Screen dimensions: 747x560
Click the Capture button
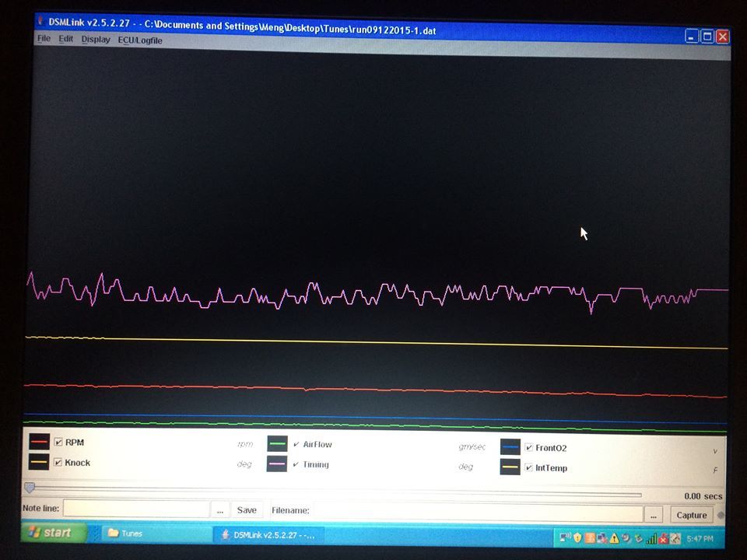[x=692, y=515]
